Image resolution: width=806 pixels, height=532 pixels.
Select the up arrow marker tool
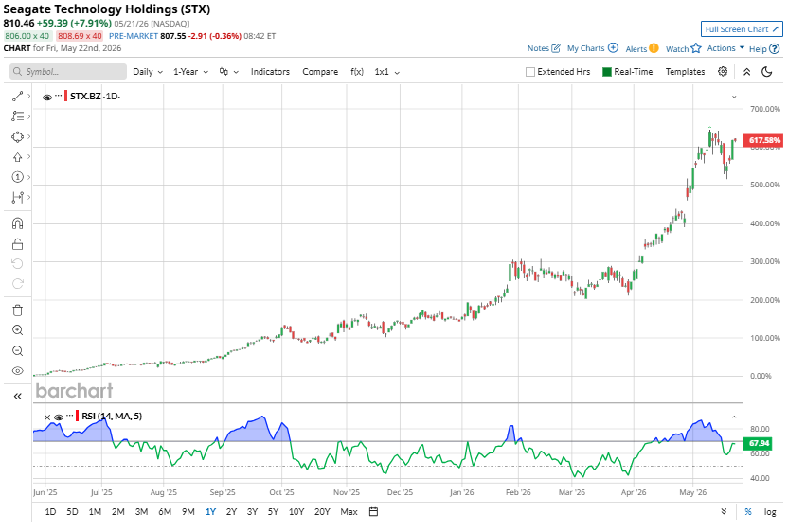pos(17,157)
